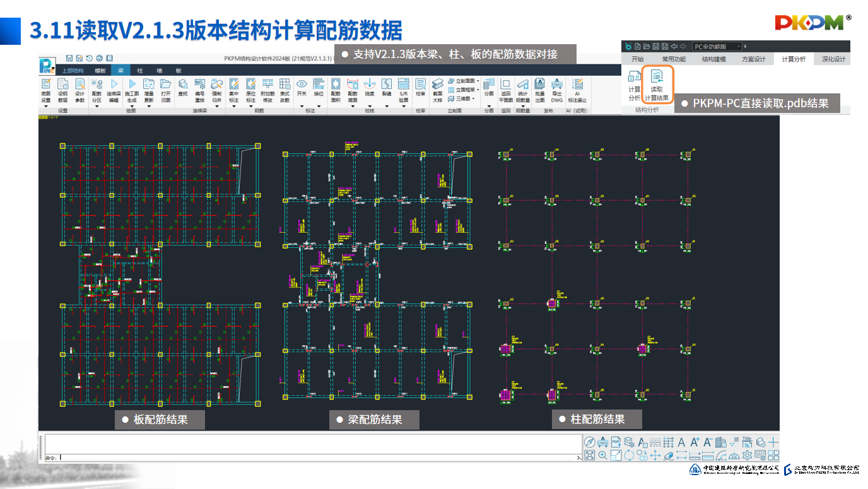Open 设计参数 design parameters
This screenshot has height=489, width=868.
(x=80, y=90)
